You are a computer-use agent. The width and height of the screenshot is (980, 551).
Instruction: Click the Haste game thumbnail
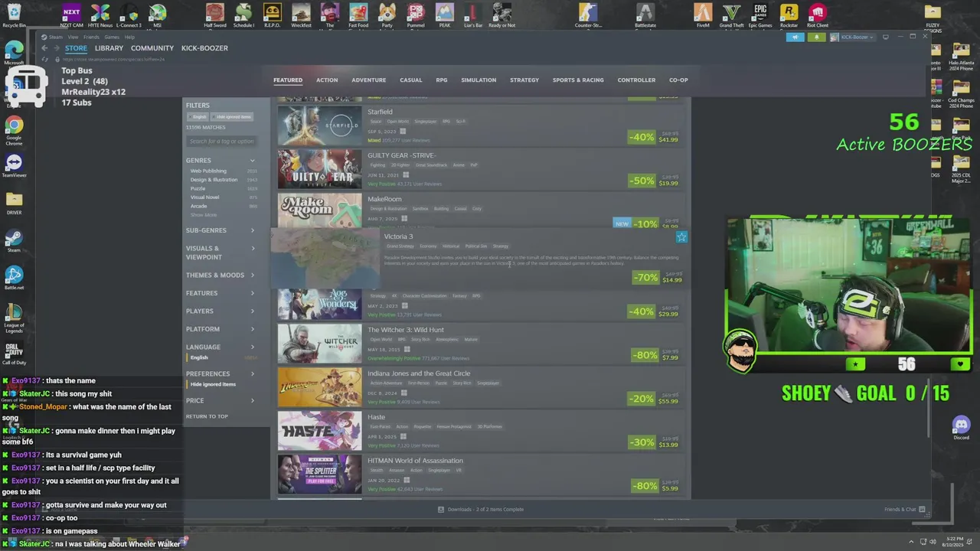click(x=319, y=431)
